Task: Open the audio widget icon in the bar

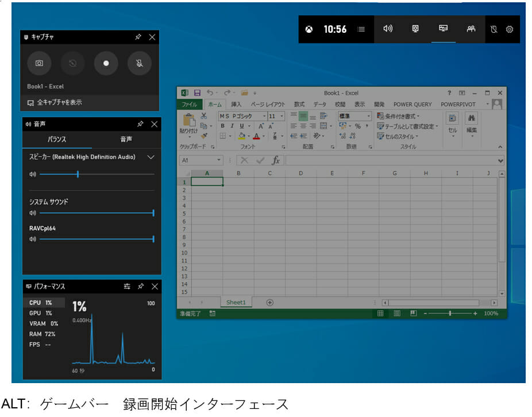Action: click(x=387, y=29)
